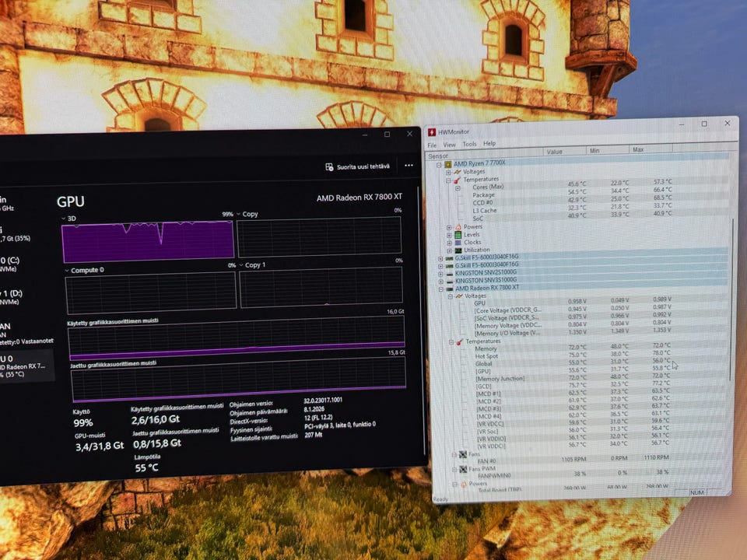Image resolution: width=747 pixels, height=560 pixels.
Task: Expand the Clocks node
Action: point(449,243)
